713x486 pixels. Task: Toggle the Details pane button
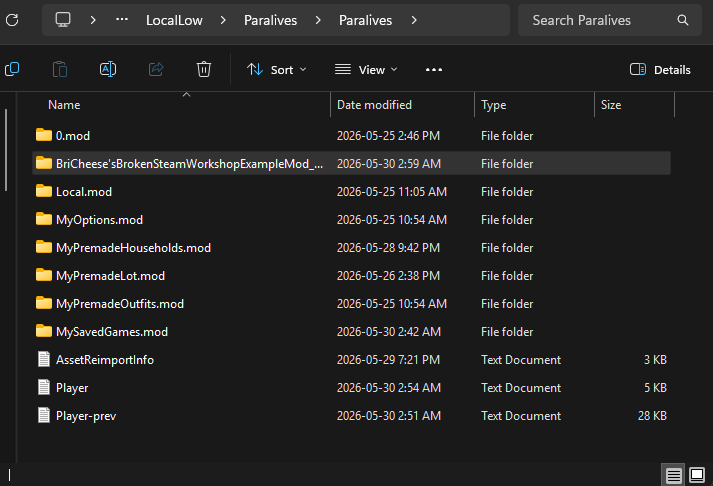660,70
